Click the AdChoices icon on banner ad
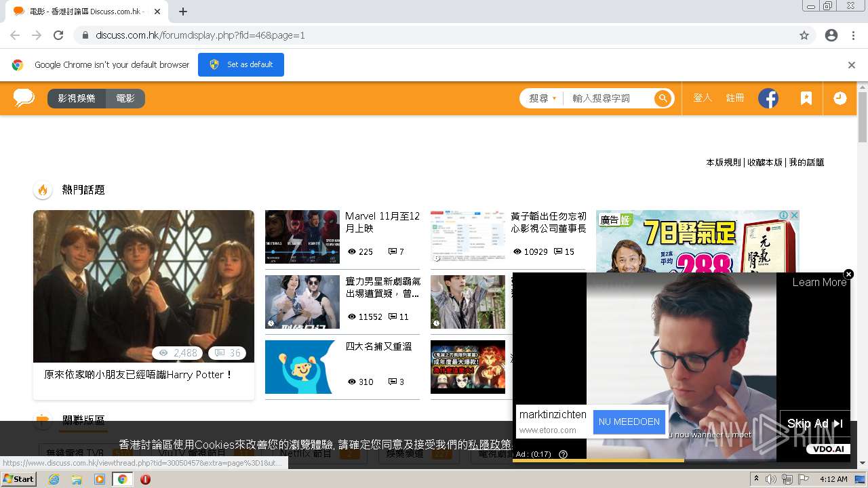868x488 pixels. click(x=784, y=215)
